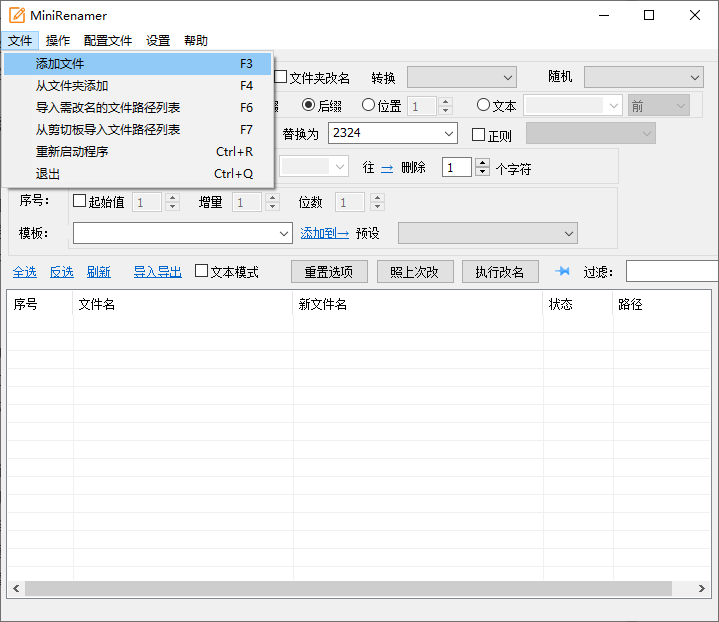The width and height of the screenshot is (719, 622).
Task: Select 添加文件 from the file menu
Action: (137, 64)
